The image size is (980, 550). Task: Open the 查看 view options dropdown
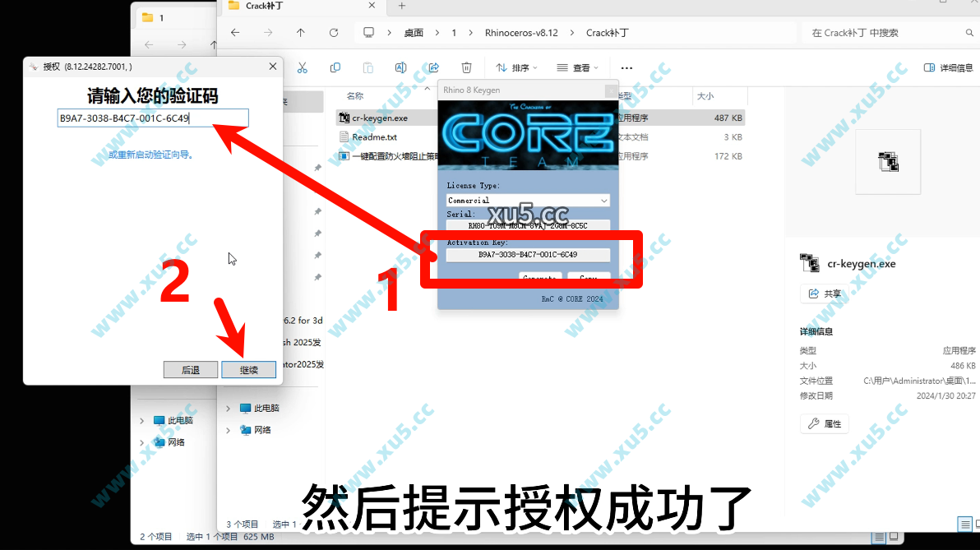tap(580, 67)
